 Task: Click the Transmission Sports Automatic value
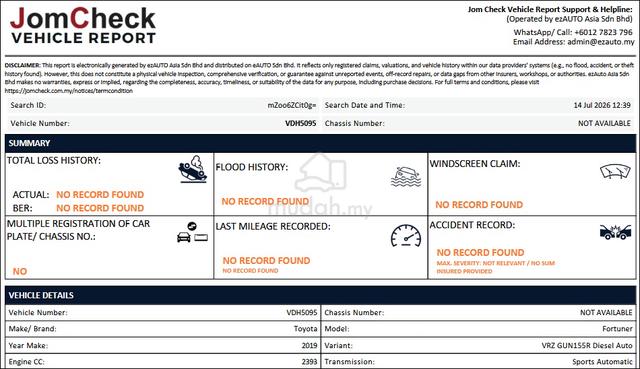coord(602,362)
